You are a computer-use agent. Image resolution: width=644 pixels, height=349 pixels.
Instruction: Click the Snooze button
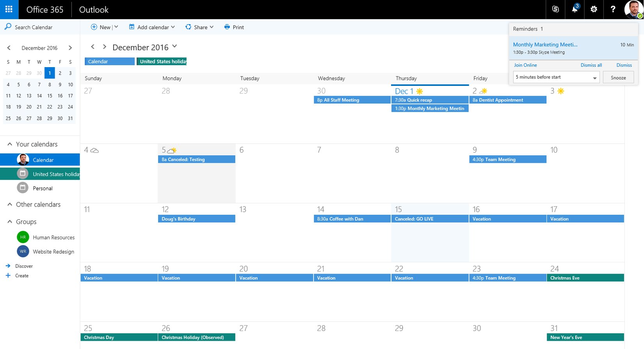click(x=618, y=77)
